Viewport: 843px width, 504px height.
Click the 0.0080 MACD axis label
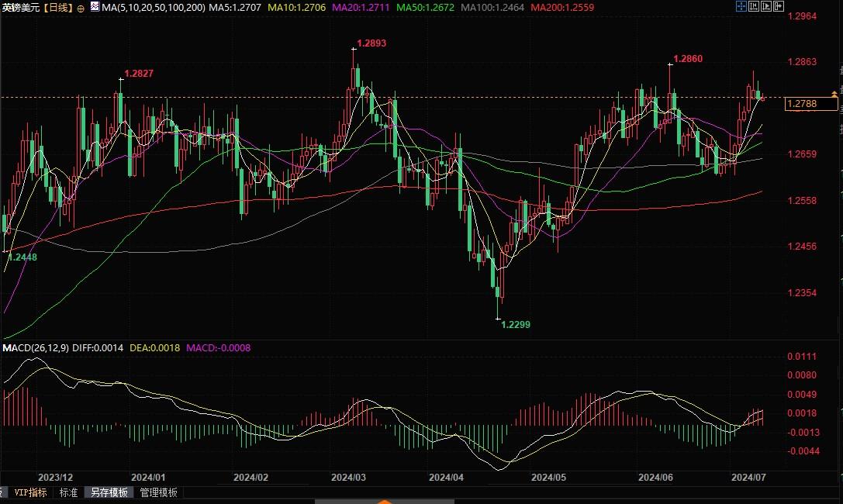802,375
